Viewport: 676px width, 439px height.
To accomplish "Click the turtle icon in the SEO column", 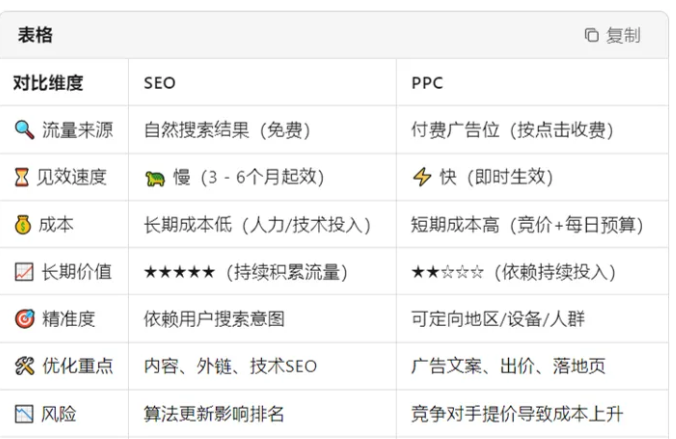I will (155, 178).
